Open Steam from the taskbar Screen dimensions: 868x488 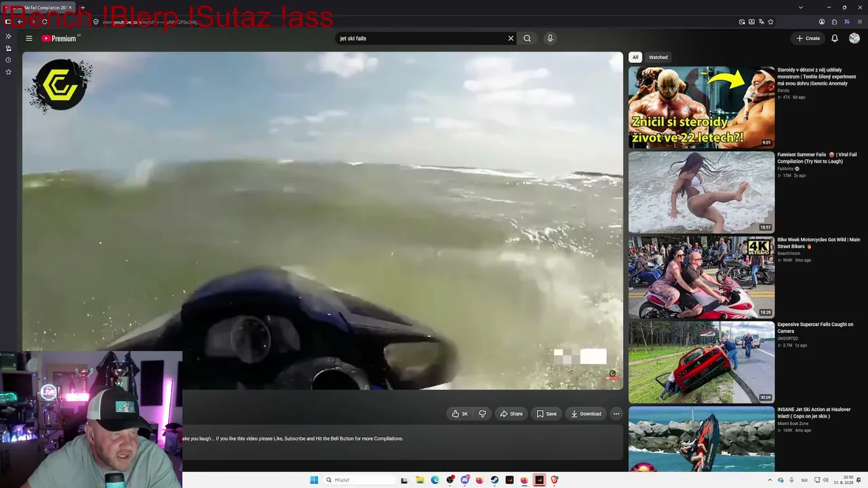point(494,480)
